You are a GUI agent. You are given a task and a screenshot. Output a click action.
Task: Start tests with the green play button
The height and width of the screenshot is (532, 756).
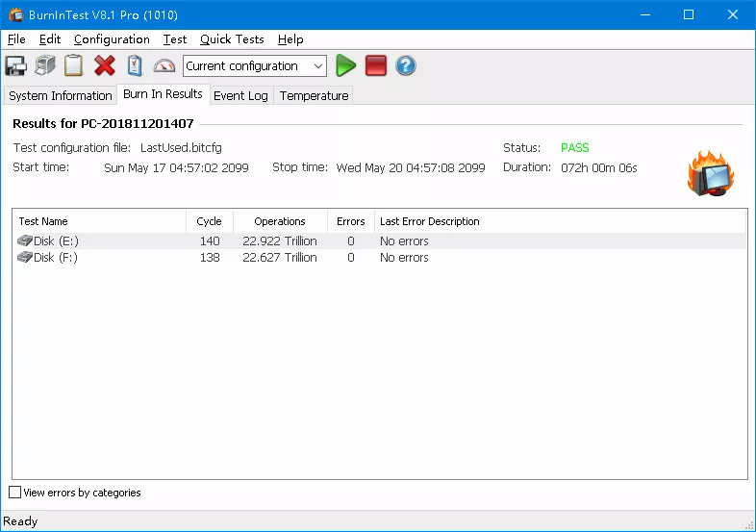click(x=346, y=66)
